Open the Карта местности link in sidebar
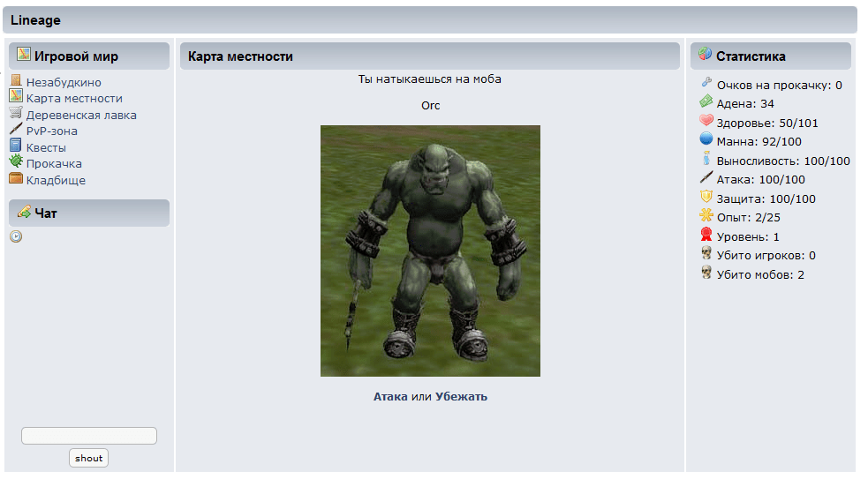Viewport: 868px width, 479px height. pyautogui.click(x=74, y=99)
